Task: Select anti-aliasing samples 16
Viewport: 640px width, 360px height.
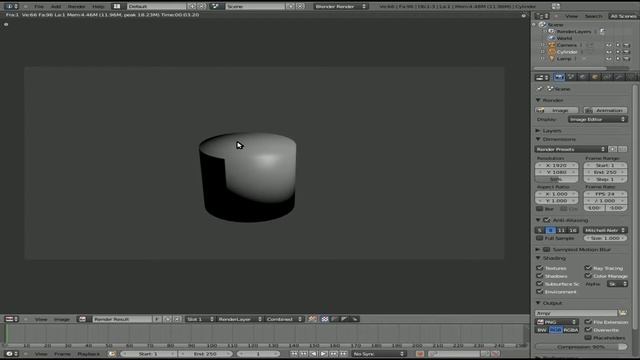Action: [x=573, y=230]
